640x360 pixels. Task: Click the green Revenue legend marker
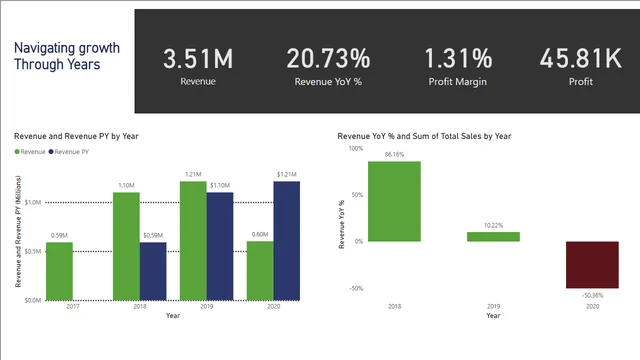click(x=17, y=151)
